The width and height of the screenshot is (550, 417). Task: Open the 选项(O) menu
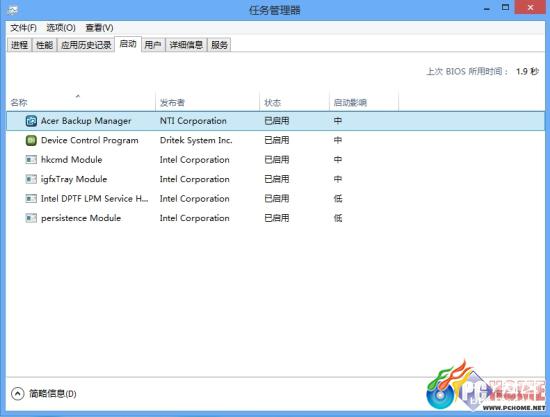coord(61,28)
